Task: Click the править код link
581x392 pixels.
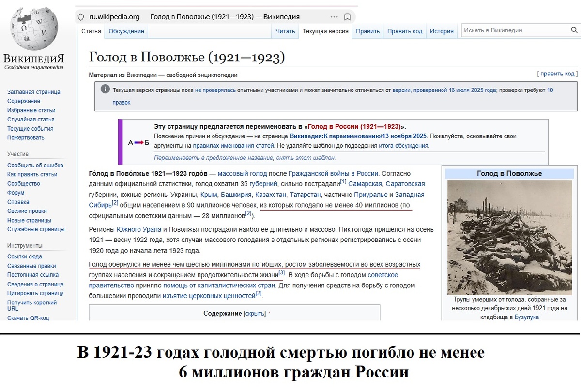Action: point(558,74)
